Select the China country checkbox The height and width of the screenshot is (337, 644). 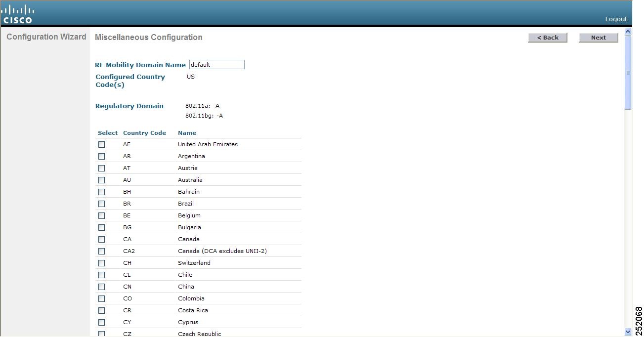[101, 287]
